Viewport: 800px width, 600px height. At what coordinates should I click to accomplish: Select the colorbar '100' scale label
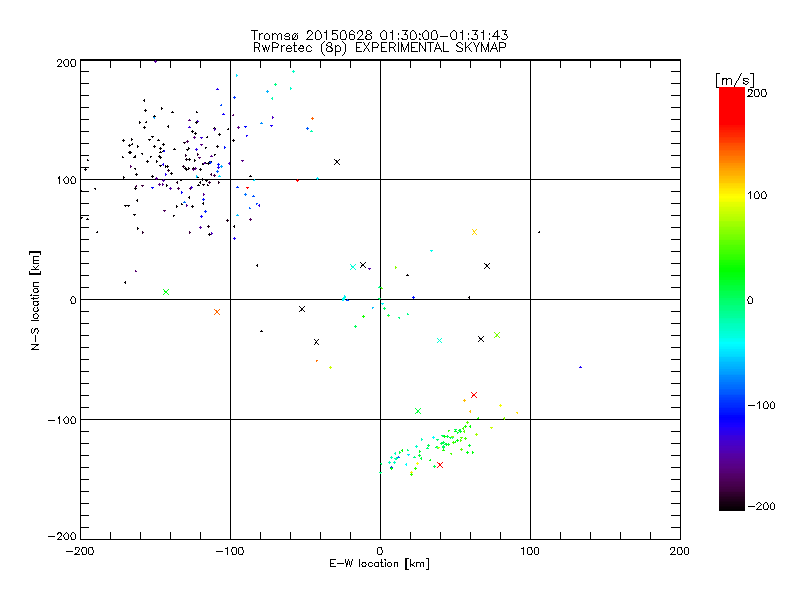tap(757, 195)
